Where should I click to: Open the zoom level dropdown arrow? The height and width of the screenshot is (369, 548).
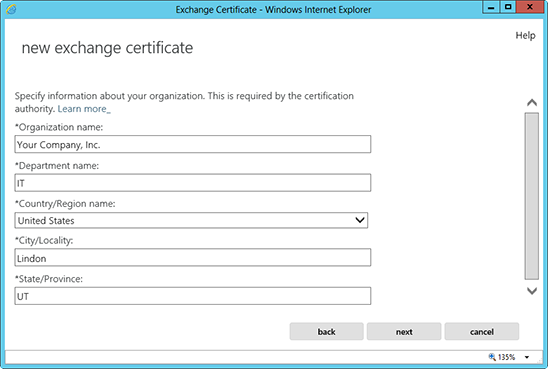[x=527, y=357]
